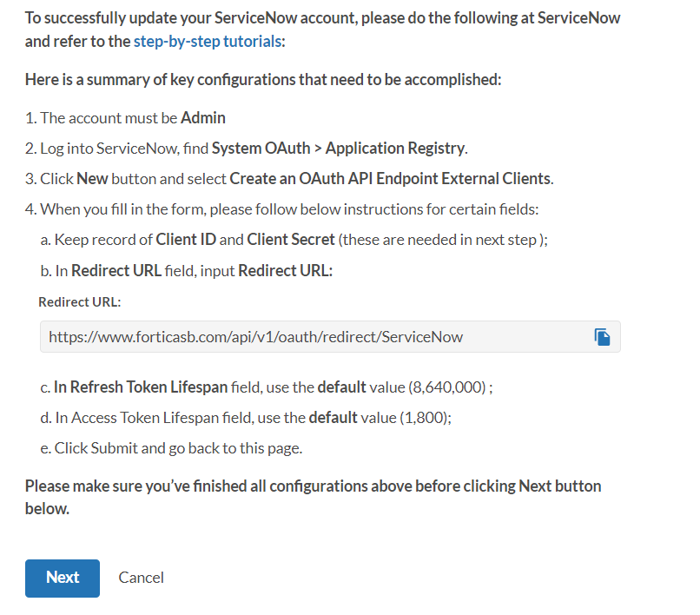Click Cancel to dismiss the setup
This screenshot has height=615, width=700.
coord(141,577)
